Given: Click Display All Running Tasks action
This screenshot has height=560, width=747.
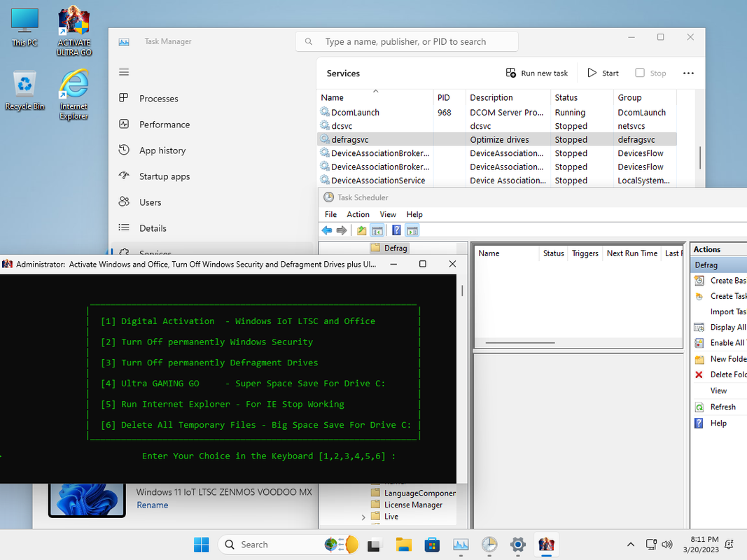Looking at the screenshot, I should click(x=720, y=327).
